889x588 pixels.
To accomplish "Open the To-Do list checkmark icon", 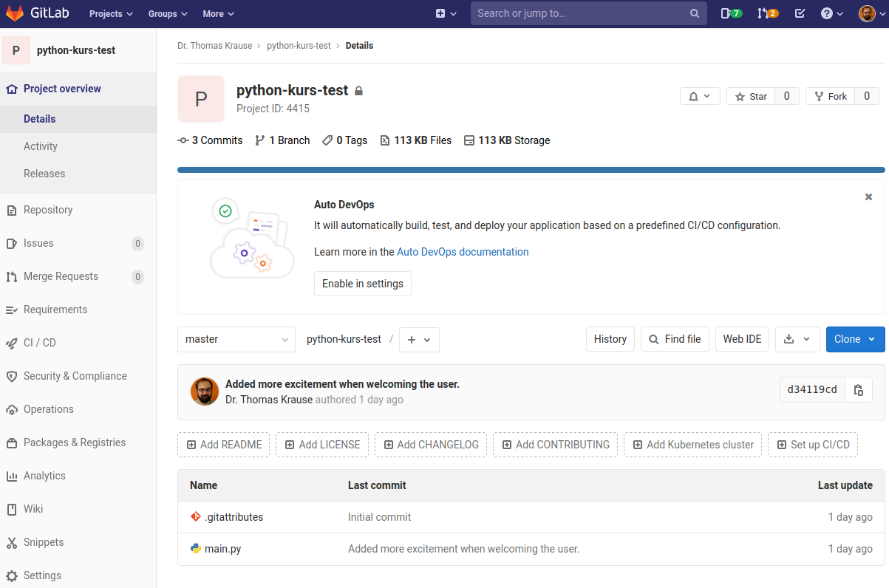I will (800, 13).
